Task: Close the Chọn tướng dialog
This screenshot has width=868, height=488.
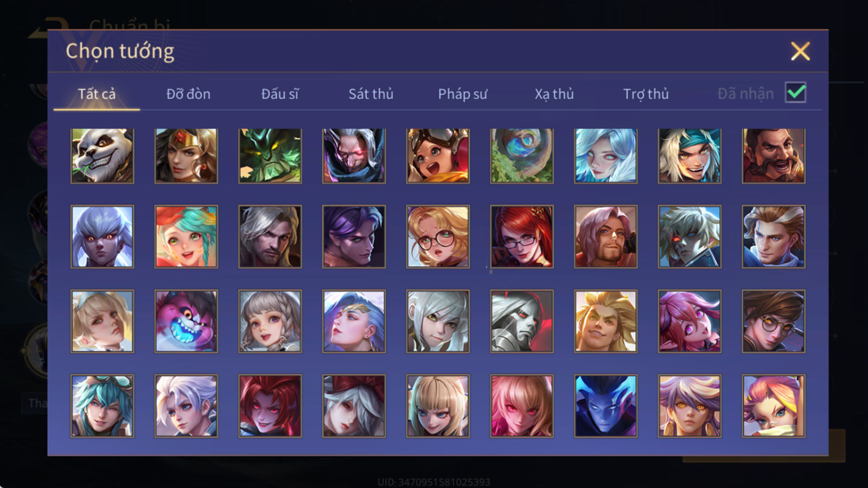Action: [x=800, y=51]
